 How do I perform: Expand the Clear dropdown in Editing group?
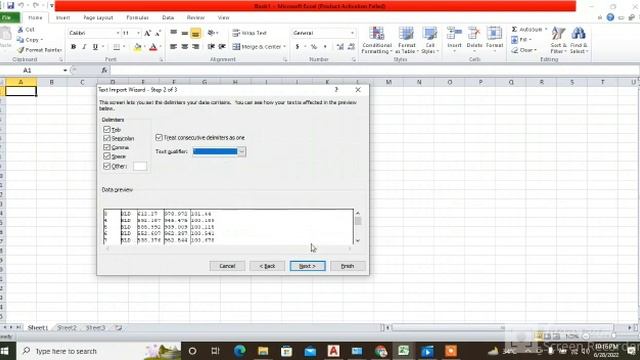point(536,50)
